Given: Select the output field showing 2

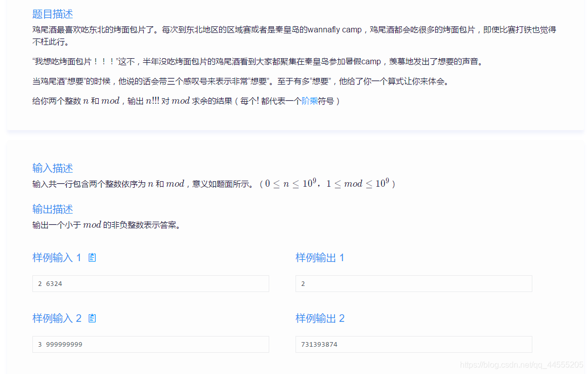Looking at the screenshot, I should (x=413, y=283).
